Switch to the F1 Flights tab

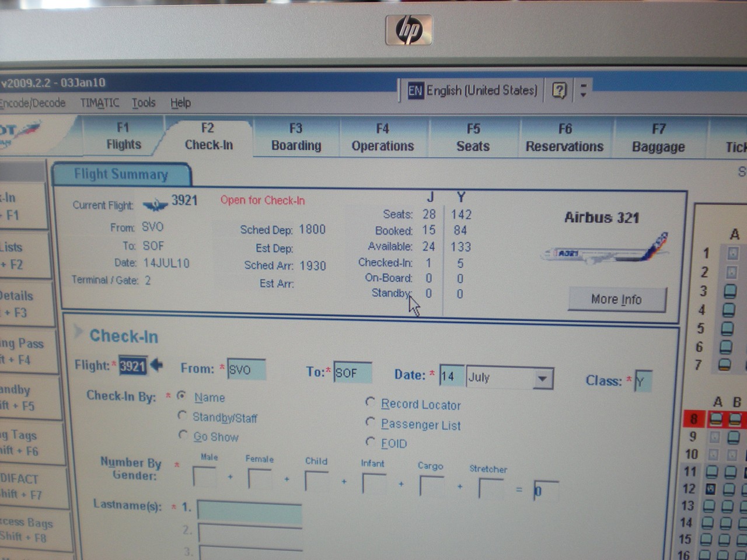pos(124,136)
